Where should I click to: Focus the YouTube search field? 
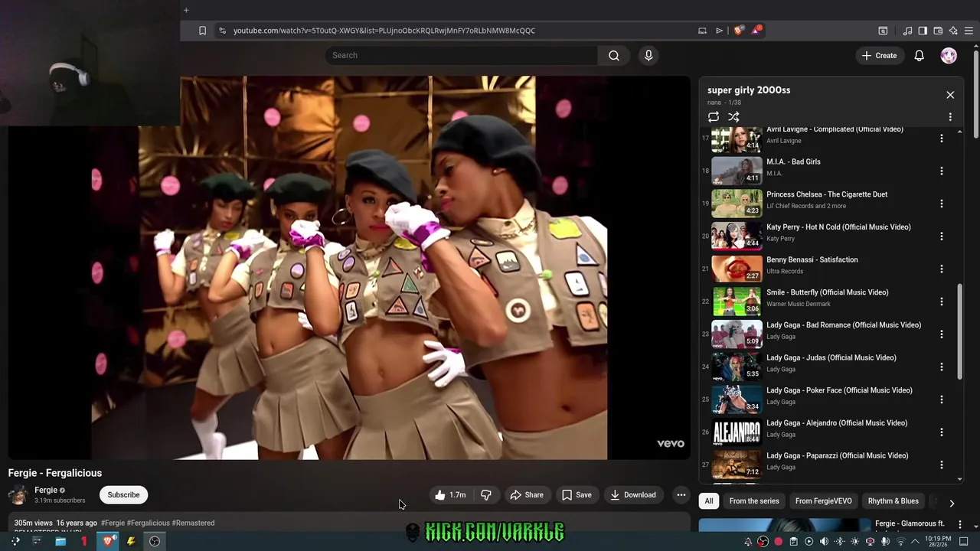pyautogui.click(x=461, y=55)
